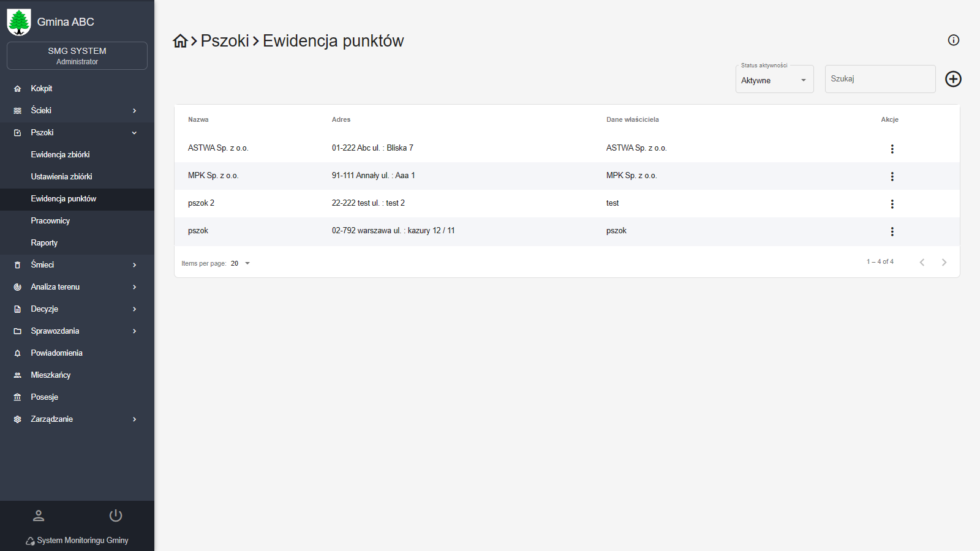Open actions menu for ASTWA Sp. z o.o.
Screen dimensions: 980x551
(x=892, y=149)
